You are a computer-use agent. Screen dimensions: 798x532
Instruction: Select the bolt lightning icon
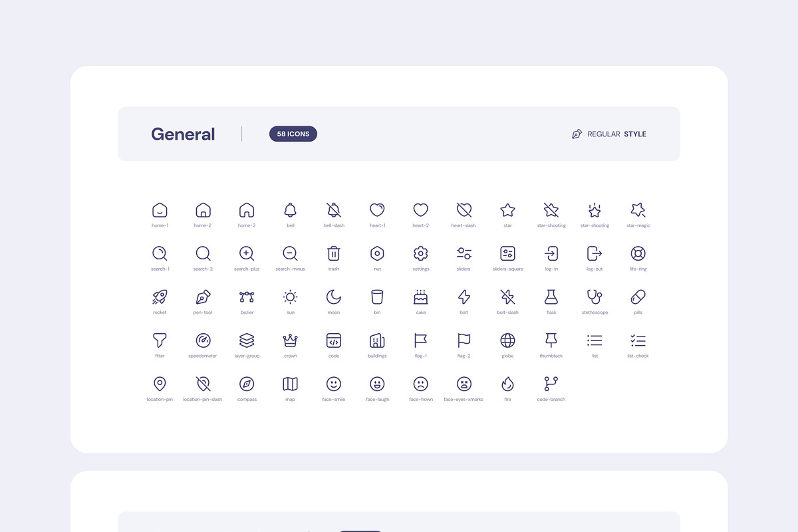pos(464,297)
